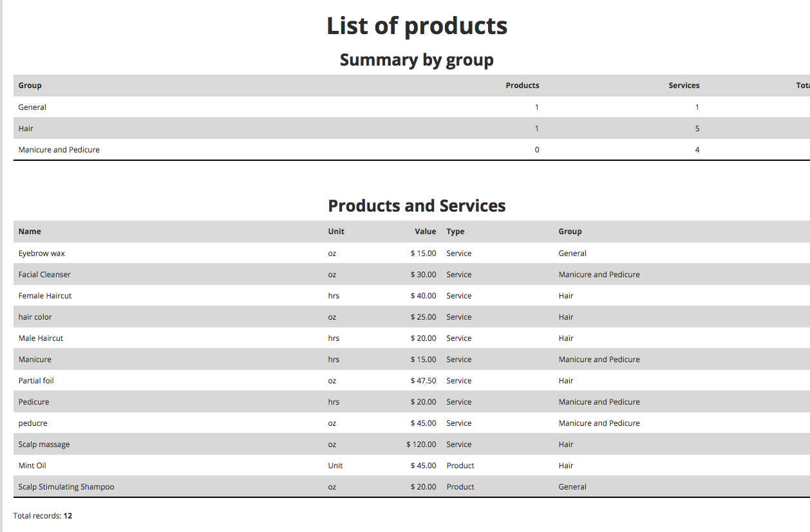Click the 'Female Haircut' name cell

coord(45,296)
